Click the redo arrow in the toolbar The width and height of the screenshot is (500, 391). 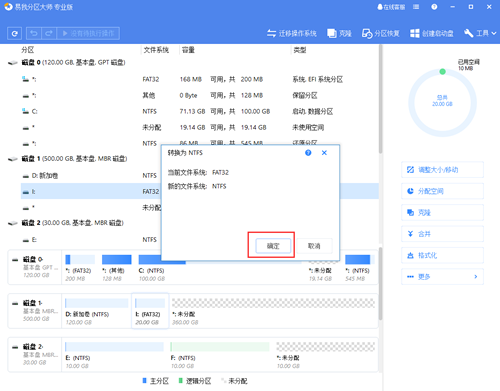[x=49, y=33]
